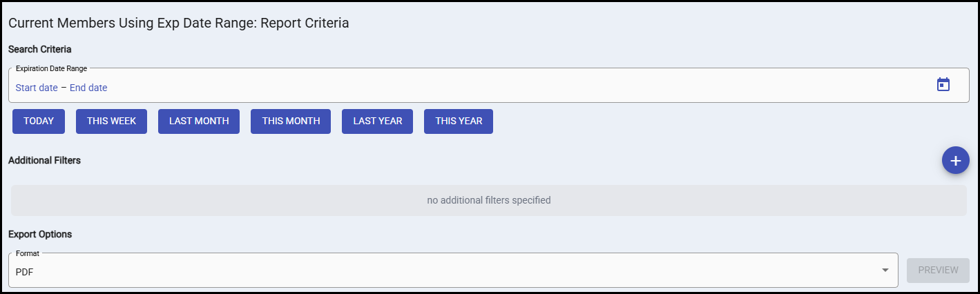Choose the THIS WEEK preset
The width and height of the screenshot is (980, 294).
(111, 121)
